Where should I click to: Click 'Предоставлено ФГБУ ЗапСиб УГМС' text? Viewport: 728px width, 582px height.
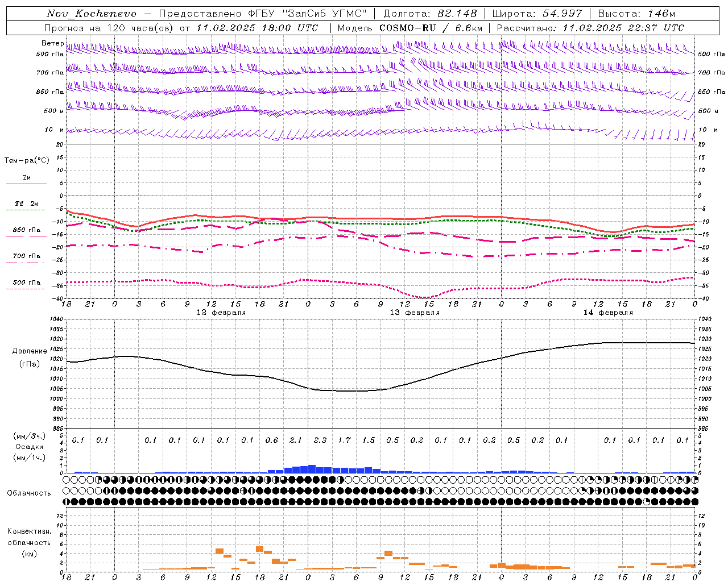pos(263,14)
